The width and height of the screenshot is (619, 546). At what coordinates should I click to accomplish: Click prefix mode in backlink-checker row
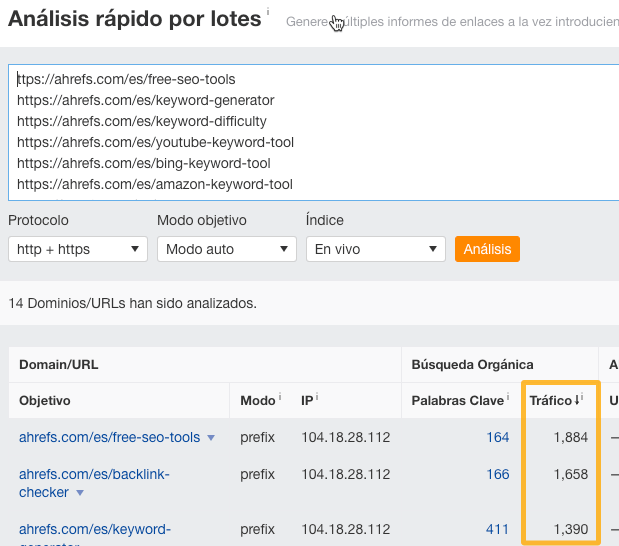point(257,474)
